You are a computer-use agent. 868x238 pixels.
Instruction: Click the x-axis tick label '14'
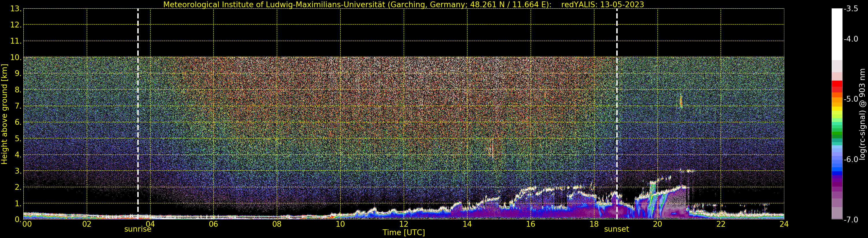467,224
